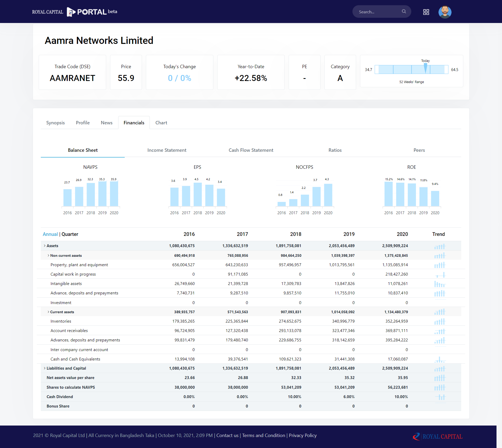
Task: Click the Royal Capital footer logo
Action: [437, 436]
